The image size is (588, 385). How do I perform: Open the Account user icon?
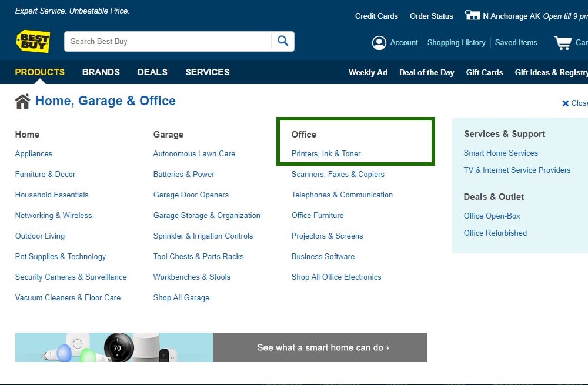click(379, 42)
